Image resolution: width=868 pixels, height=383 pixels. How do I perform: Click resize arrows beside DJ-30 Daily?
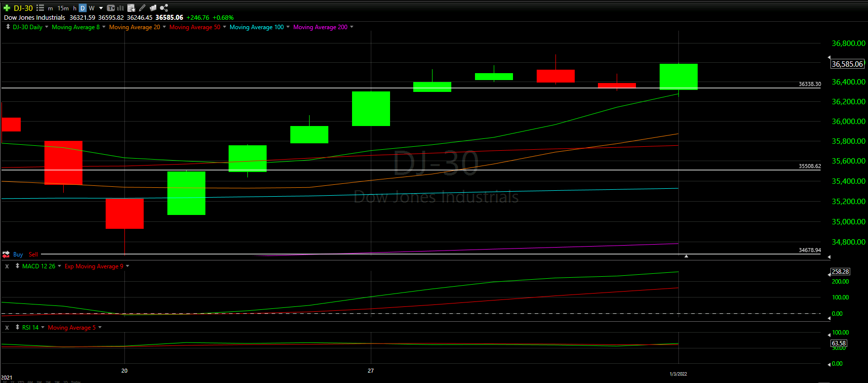[8, 27]
